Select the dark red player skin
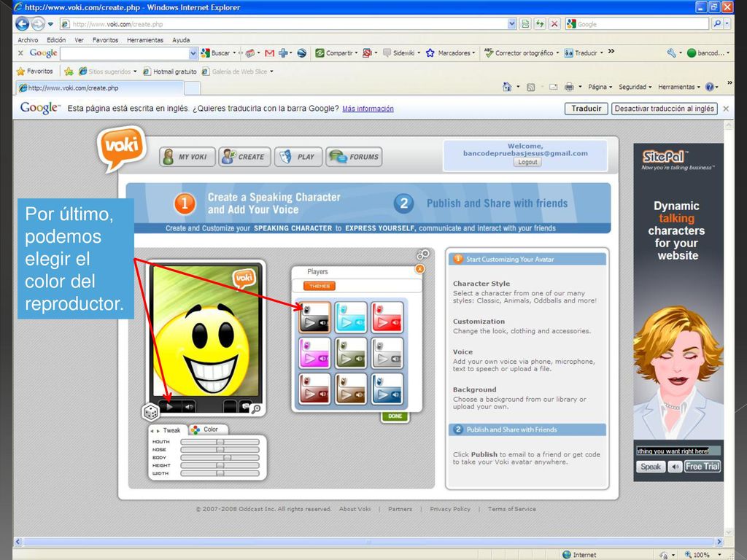The width and height of the screenshot is (747, 560). [315, 389]
